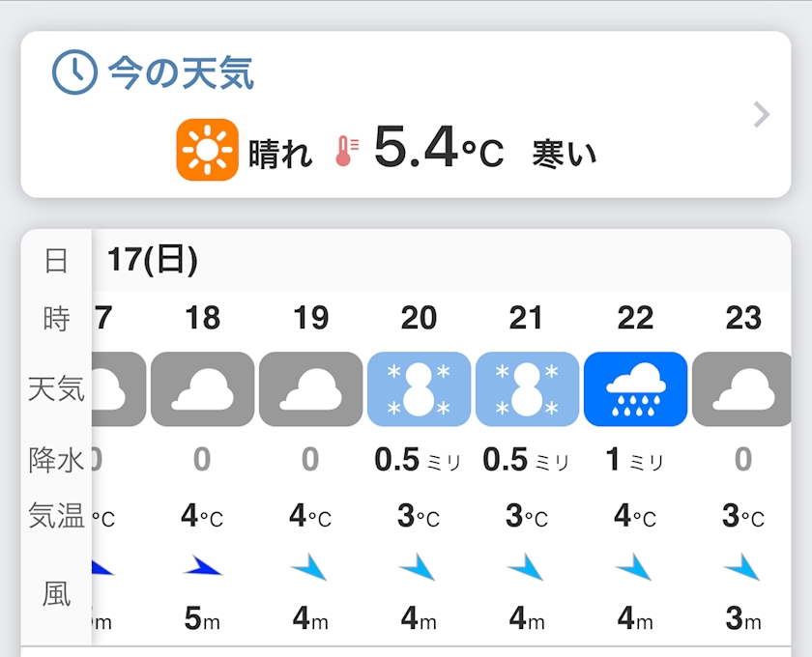Click the 天気 row label

click(56, 389)
